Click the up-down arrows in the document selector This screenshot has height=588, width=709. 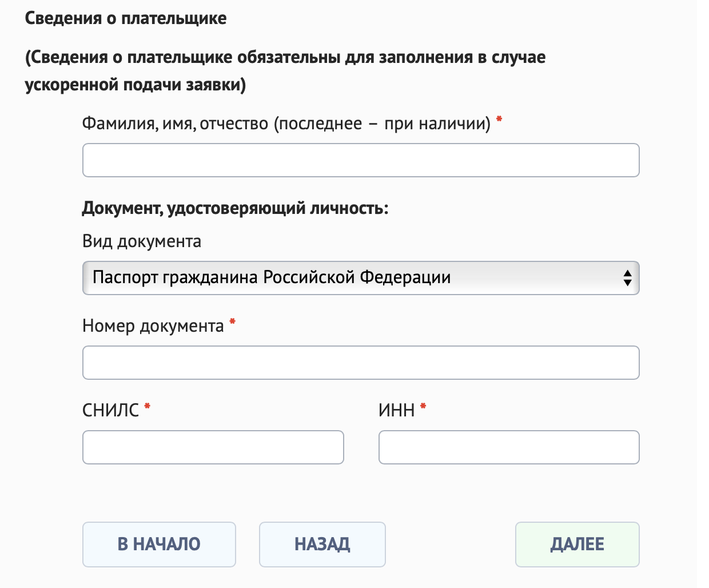(627, 278)
